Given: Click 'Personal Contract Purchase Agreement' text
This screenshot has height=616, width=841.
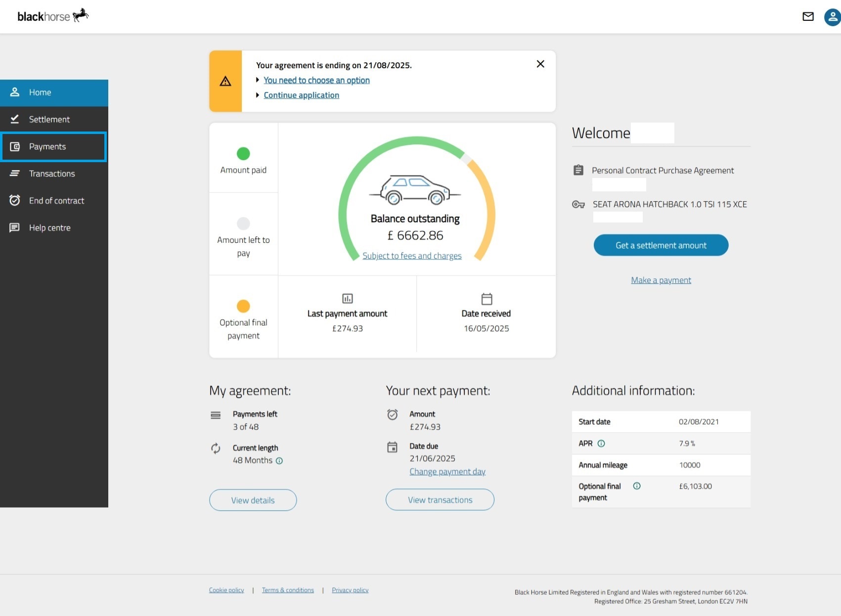Looking at the screenshot, I should [663, 171].
